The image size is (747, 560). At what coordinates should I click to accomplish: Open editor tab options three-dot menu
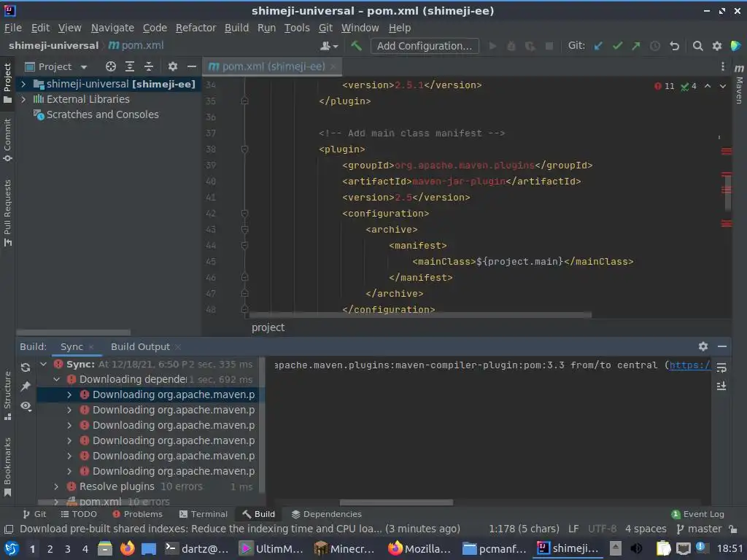point(722,66)
